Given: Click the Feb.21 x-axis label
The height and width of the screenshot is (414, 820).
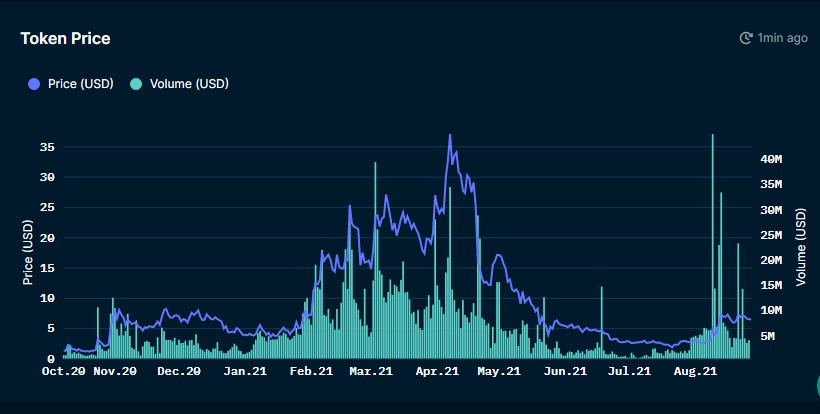Looking at the screenshot, I should [x=311, y=371].
